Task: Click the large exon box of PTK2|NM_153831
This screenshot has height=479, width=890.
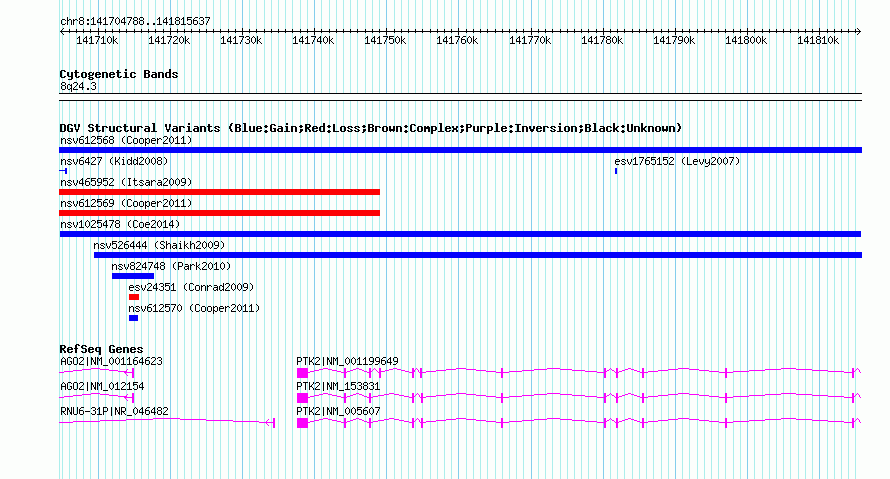Action: (303, 398)
